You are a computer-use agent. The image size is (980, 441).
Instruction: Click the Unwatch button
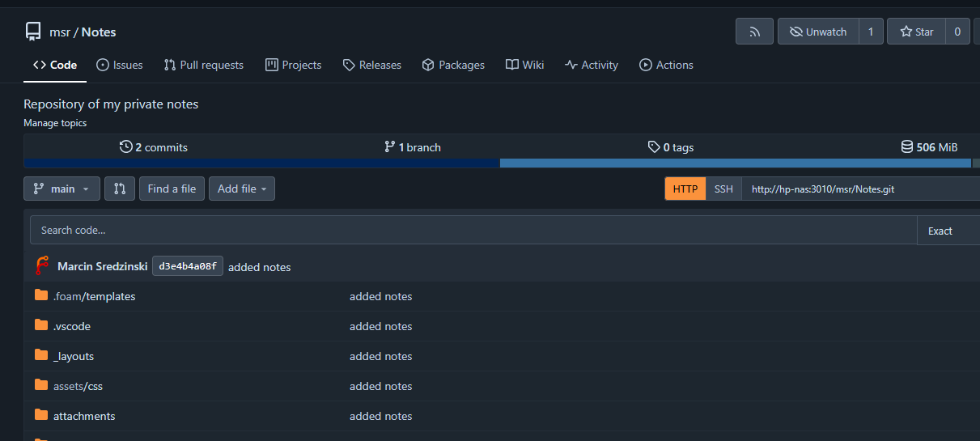pyautogui.click(x=818, y=32)
